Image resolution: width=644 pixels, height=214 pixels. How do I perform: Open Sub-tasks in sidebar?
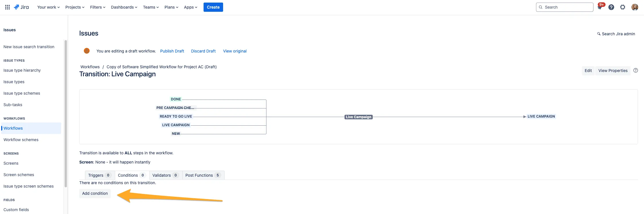[13, 105]
